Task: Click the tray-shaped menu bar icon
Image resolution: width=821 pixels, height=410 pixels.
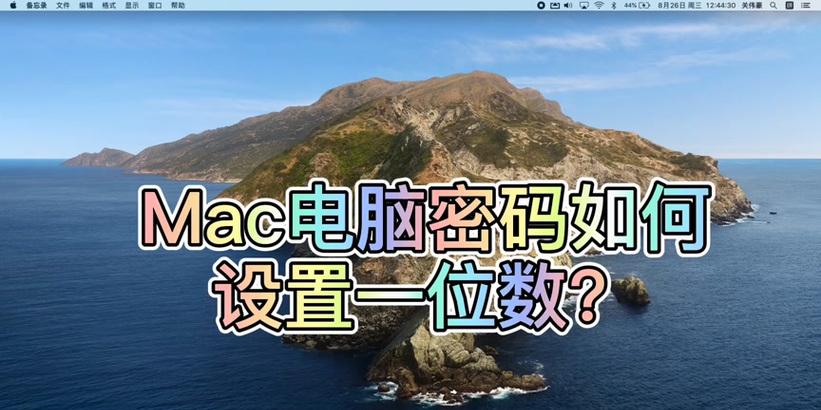Action: point(555,5)
